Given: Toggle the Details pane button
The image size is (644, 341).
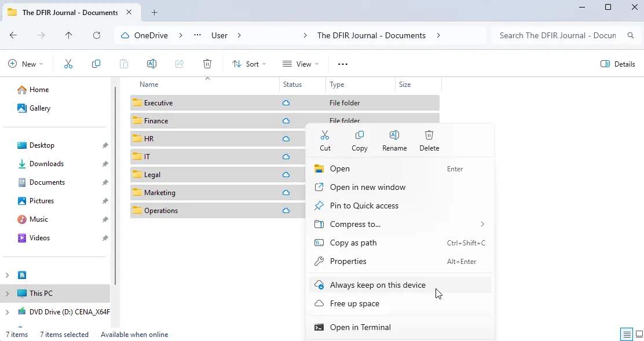Looking at the screenshot, I should (618, 64).
